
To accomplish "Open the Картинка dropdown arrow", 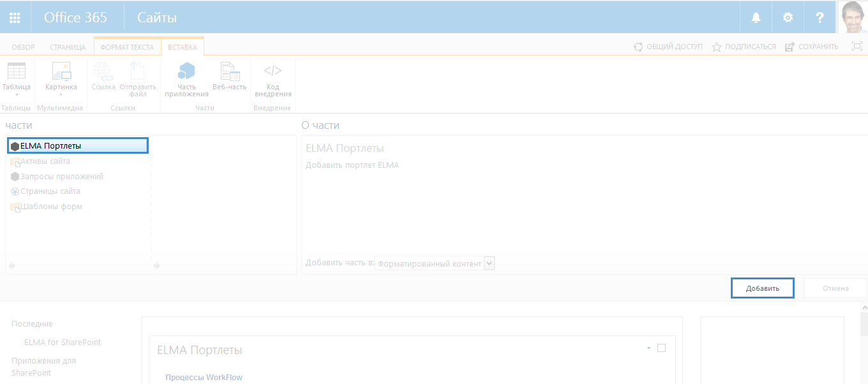I will pos(61,95).
